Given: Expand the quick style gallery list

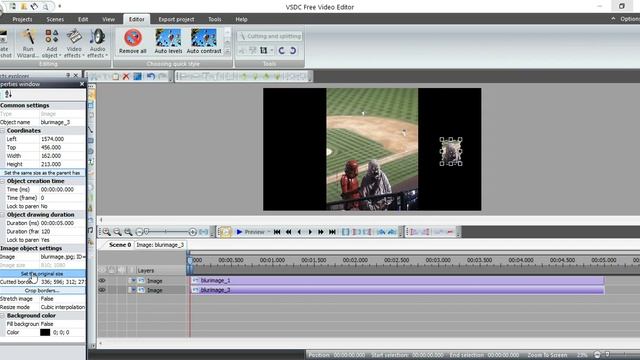Looking at the screenshot, I should [227, 52].
